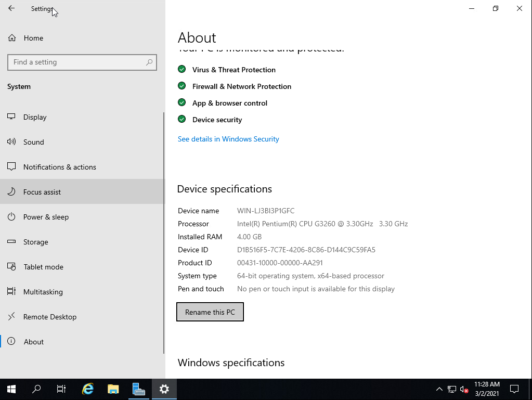
Task: Click the Virus & Threat Protection label
Action: coord(234,70)
